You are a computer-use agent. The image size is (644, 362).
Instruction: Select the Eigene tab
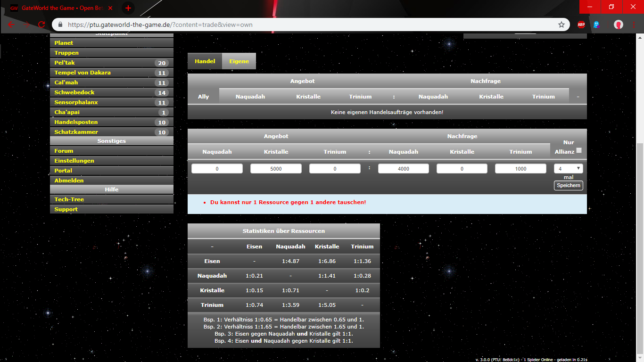(239, 61)
